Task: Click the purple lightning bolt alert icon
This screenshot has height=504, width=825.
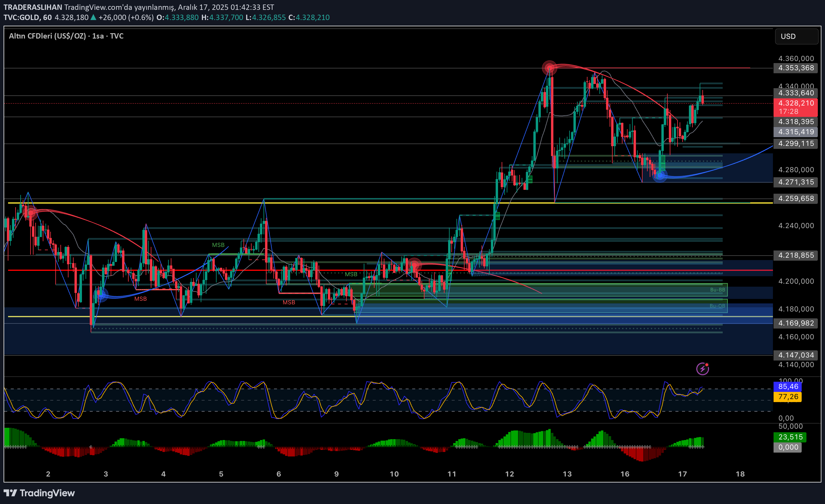Action: (x=702, y=369)
